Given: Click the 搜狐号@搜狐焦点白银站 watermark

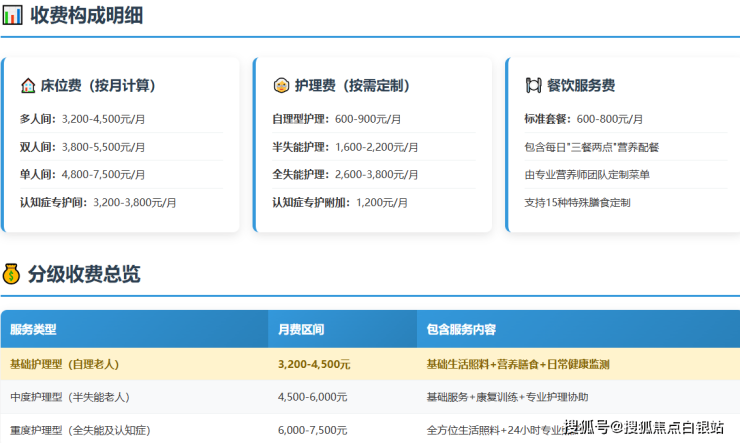Looking at the screenshot, I should [x=644, y=428].
